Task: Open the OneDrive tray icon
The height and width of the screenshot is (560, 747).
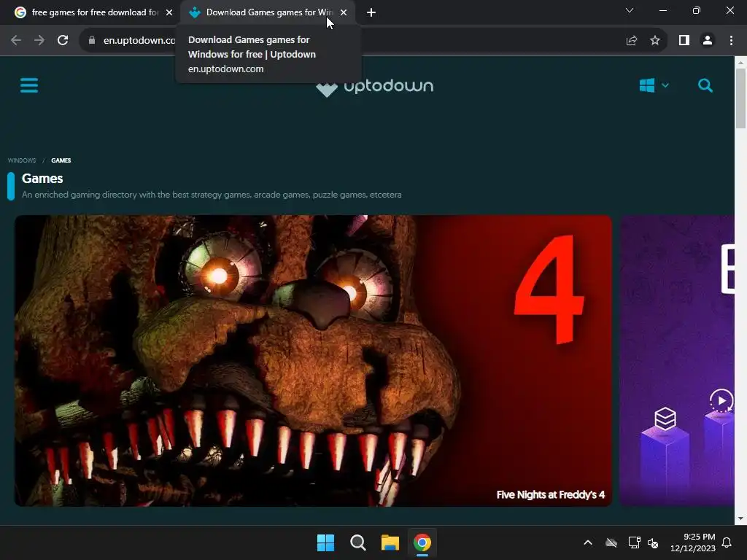Action: tap(611, 542)
